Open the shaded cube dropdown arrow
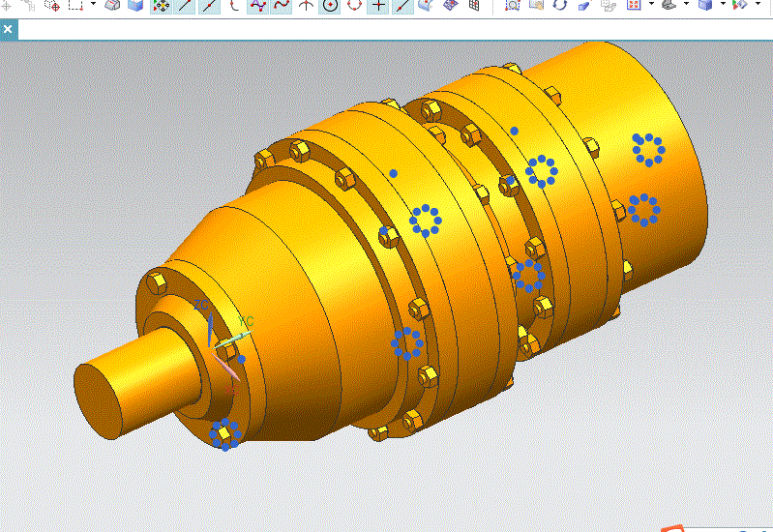The width and height of the screenshot is (773, 532). [724, 4]
